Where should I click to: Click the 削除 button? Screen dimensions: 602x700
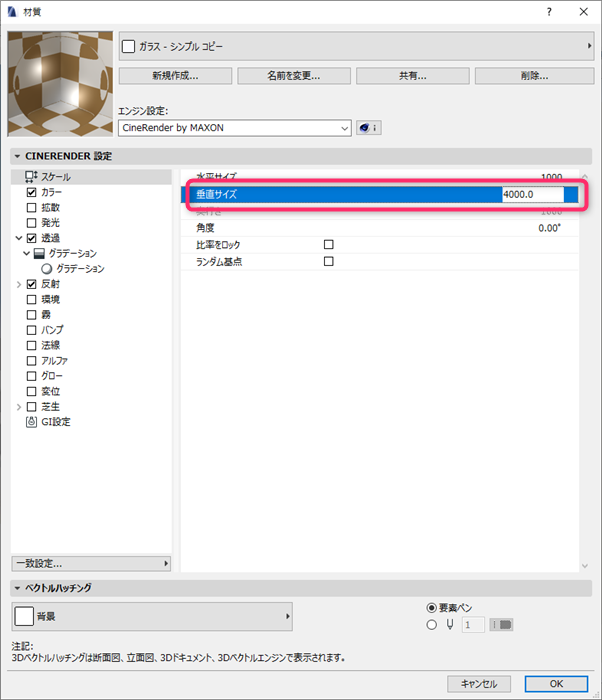click(535, 76)
